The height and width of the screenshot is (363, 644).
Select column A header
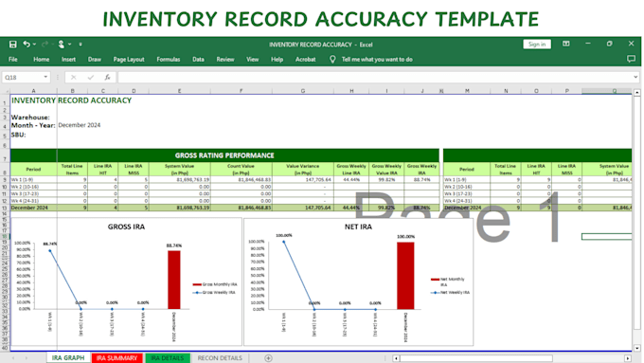click(x=34, y=91)
